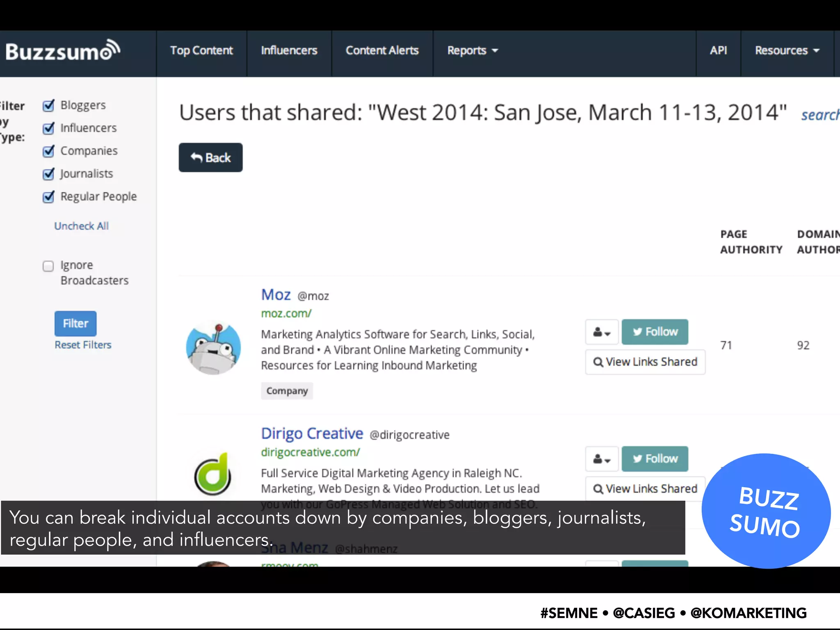The width and height of the screenshot is (840, 630).
Task: Click the @dirigocreative Twitter handle
Action: [x=409, y=435]
